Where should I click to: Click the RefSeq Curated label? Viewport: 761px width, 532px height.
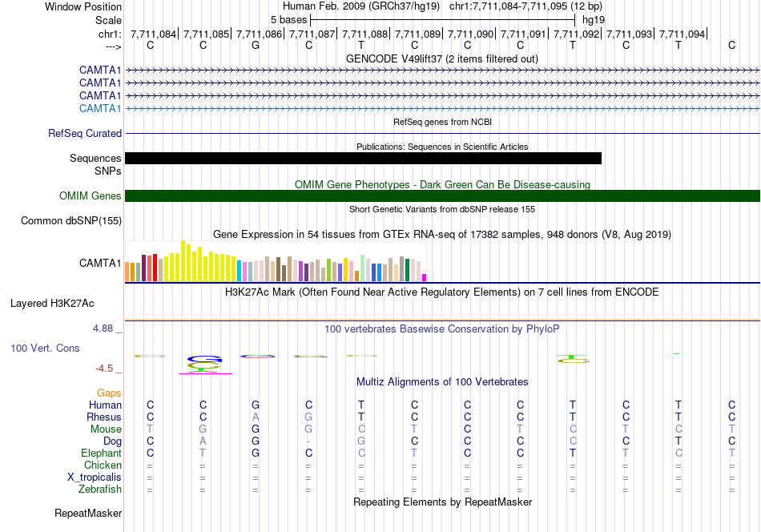point(85,133)
